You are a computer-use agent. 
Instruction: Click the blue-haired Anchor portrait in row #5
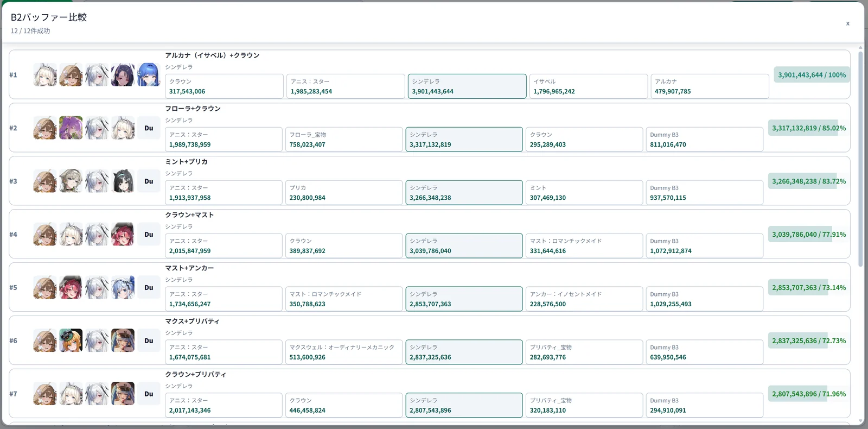click(123, 288)
